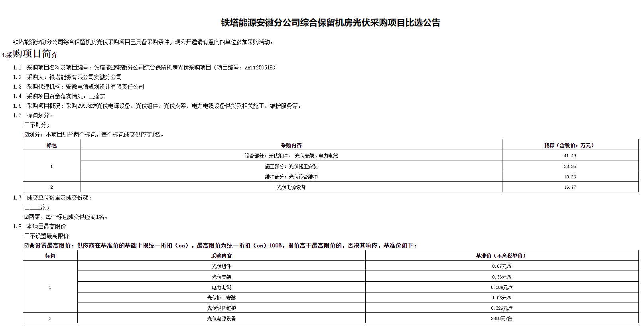Toggle the checked 划分 checkbox
This screenshot has width=644, height=328.
[x=27, y=135]
